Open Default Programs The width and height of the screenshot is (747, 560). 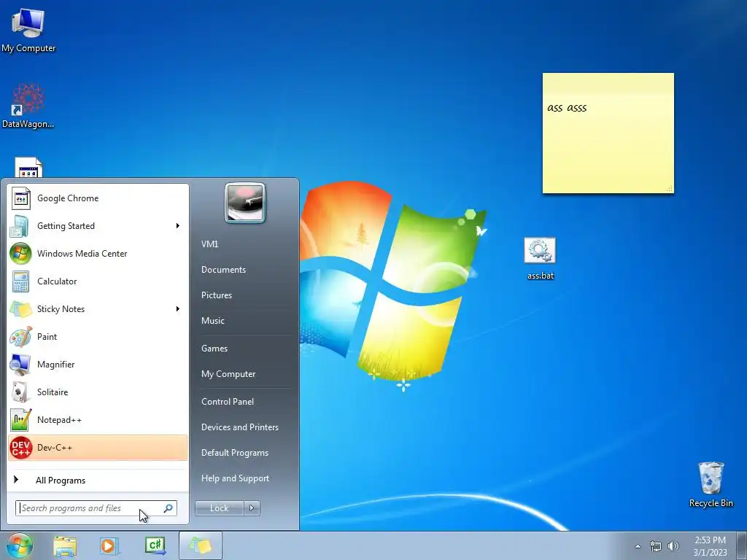coord(234,453)
